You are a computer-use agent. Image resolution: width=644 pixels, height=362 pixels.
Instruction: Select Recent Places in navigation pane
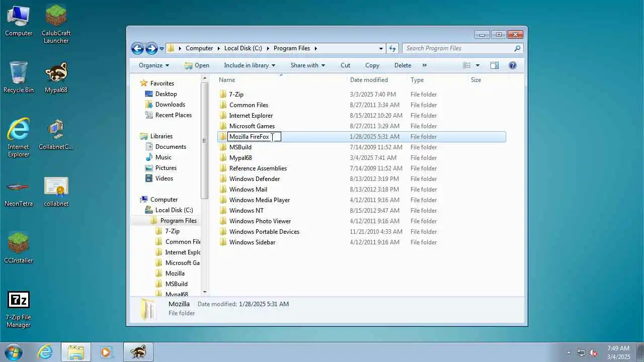174,115
